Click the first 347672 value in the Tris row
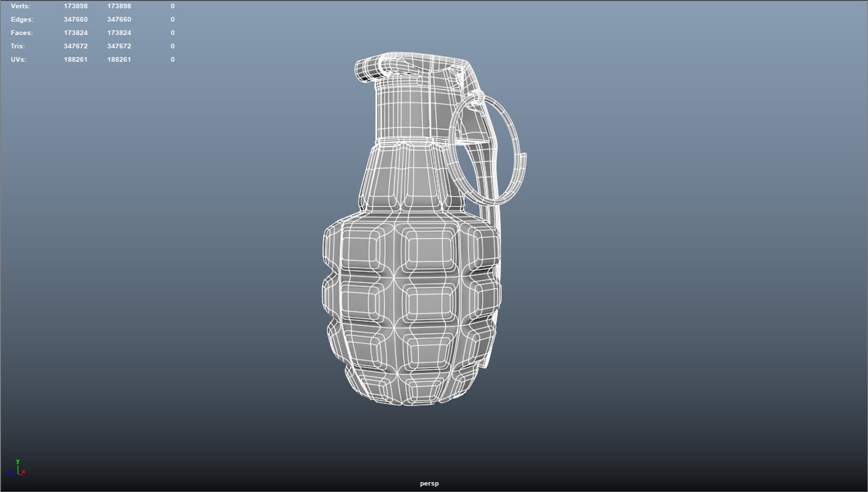This screenshot has width=868, height=492. (76, 46)
